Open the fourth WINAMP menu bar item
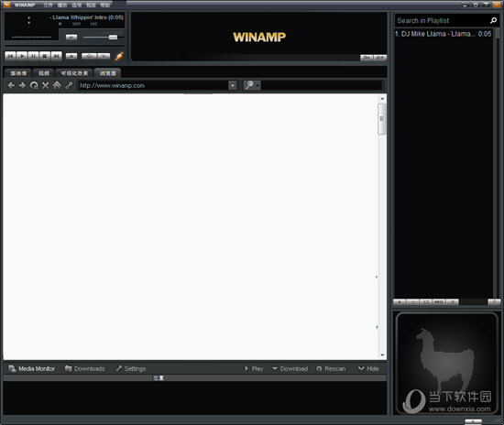Image resolution: width=504 pixels, height=425 pixels. tap(92, 5)
